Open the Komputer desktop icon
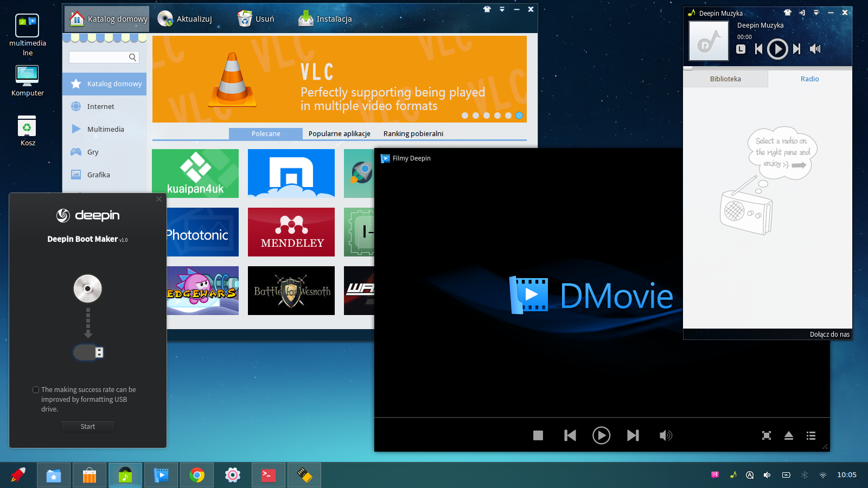Screen dimensions: 868x488 pyautogui.click(x=27, y=81)
